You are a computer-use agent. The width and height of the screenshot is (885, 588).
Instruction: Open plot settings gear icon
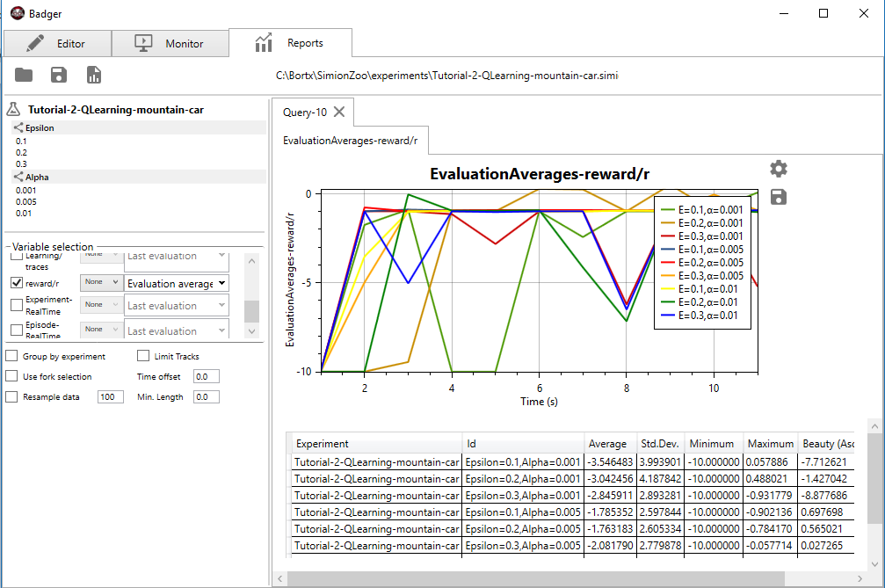point(779,169)
